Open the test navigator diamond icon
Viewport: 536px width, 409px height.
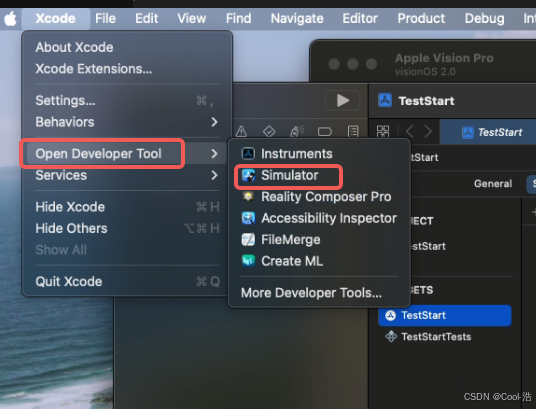coord(269,131)
